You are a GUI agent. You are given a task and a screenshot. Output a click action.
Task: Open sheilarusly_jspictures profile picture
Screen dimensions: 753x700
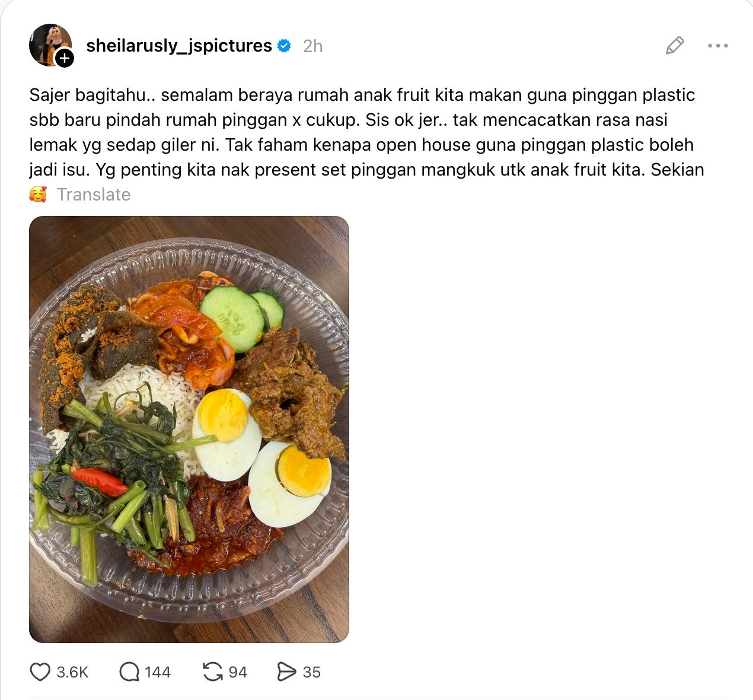coord(50,44)
